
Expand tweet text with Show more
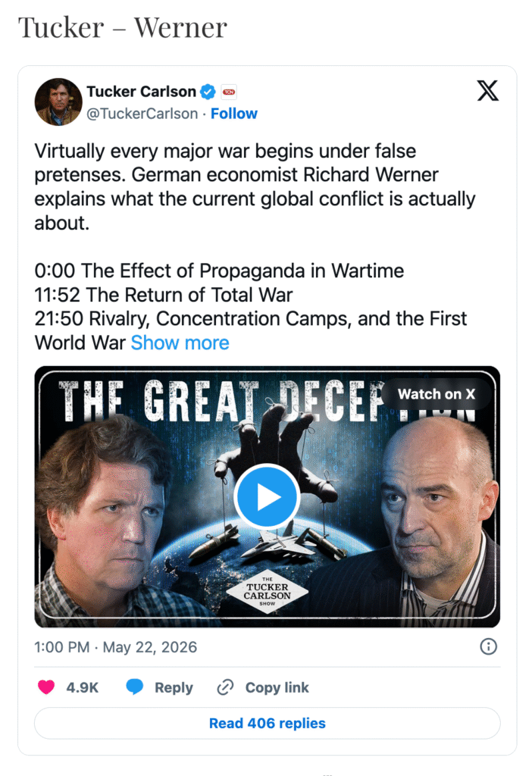180,343
